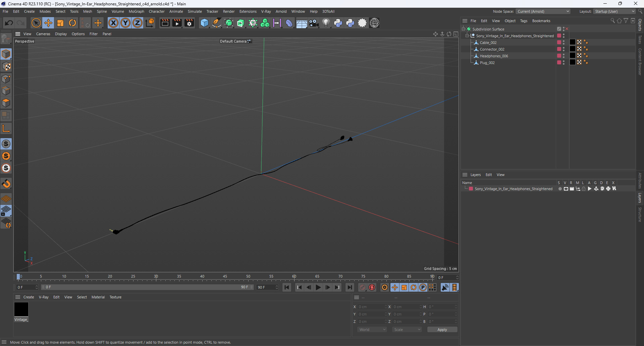
Task: Go to start of animation
Action: click(287, 287)
